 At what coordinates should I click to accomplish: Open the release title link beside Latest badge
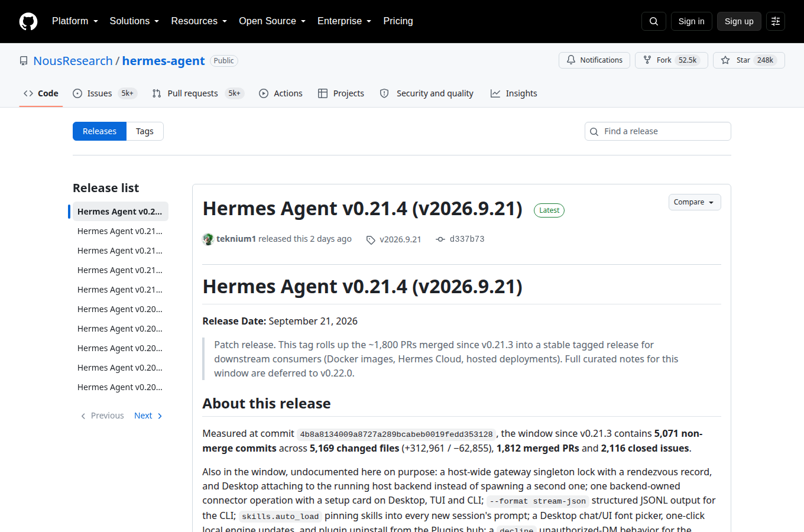point(362,209)
